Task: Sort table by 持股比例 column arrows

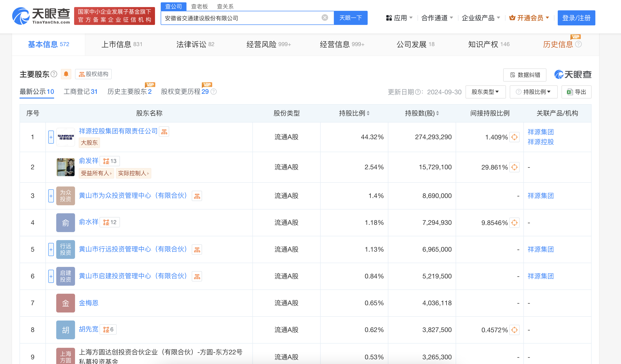Action: point(368,113)
